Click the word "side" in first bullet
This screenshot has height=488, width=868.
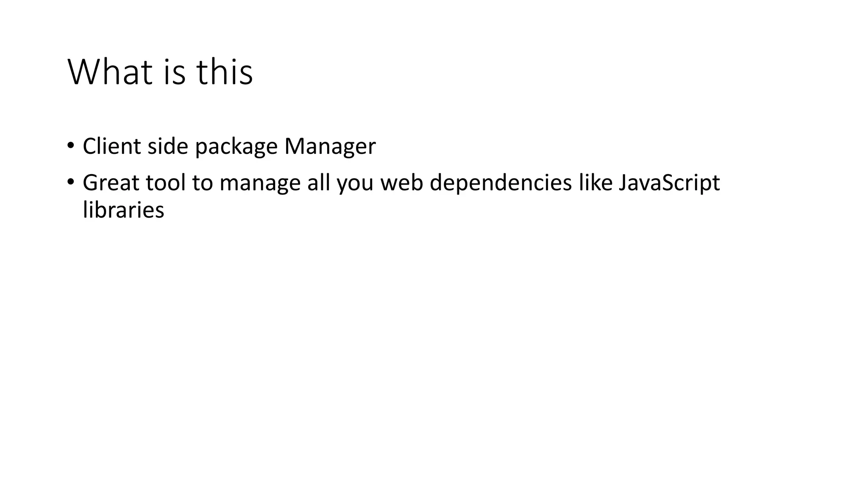tap(167, 146)
